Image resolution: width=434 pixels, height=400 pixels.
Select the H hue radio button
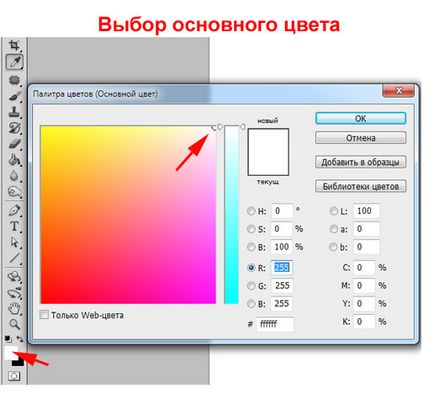pos(251,211)
